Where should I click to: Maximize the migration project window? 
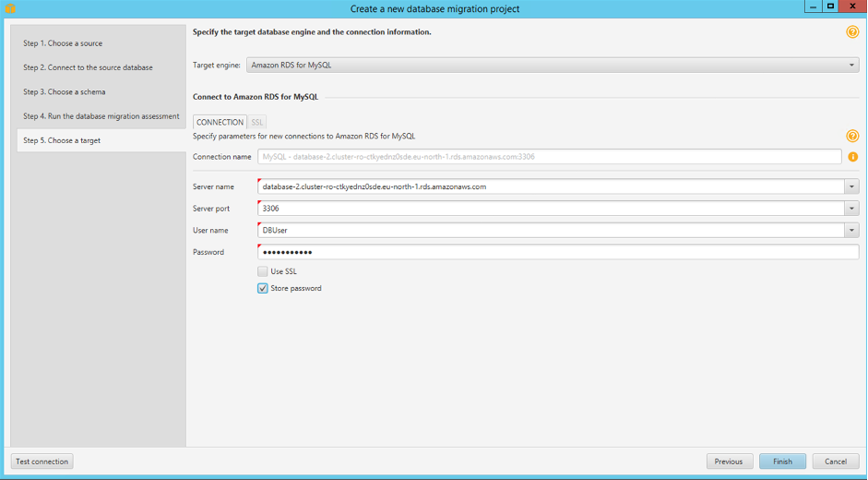[x=830, y=6]
